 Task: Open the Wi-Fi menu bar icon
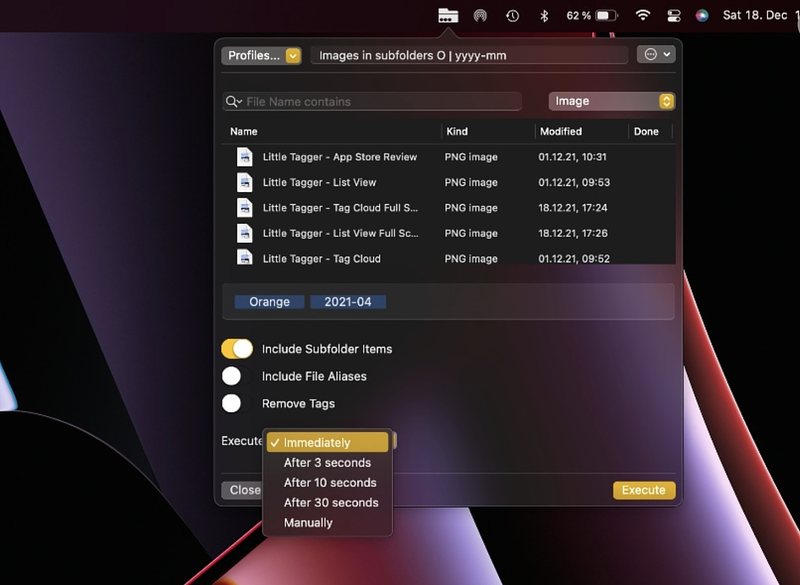[643, 15]
